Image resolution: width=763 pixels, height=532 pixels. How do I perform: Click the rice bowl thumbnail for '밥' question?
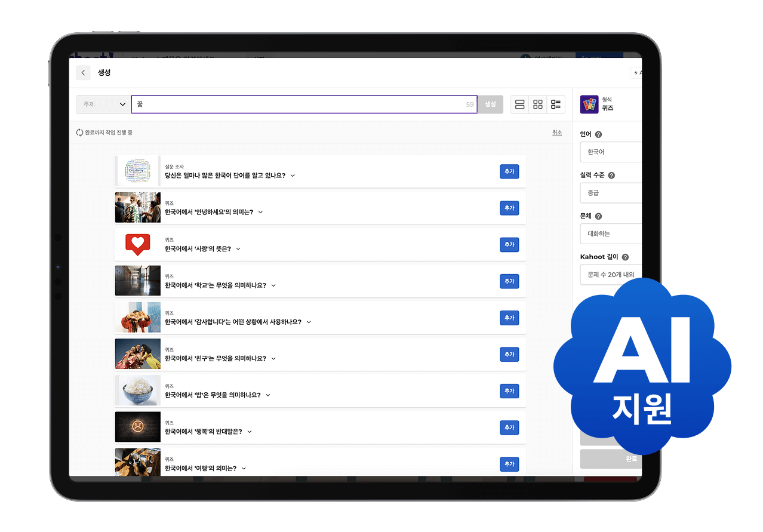tap(138, 390)
